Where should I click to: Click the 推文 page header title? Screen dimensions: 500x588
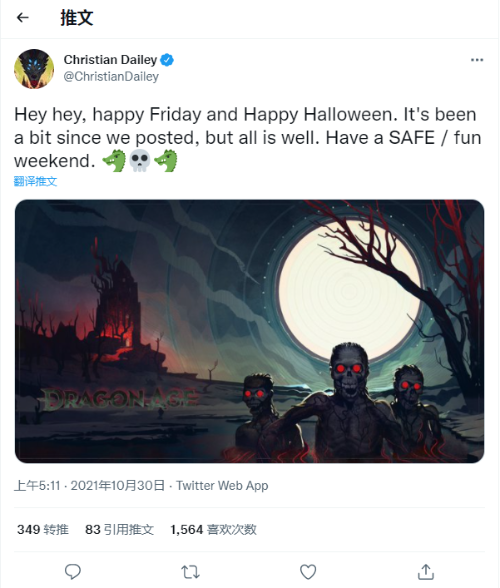coord(77,18)
